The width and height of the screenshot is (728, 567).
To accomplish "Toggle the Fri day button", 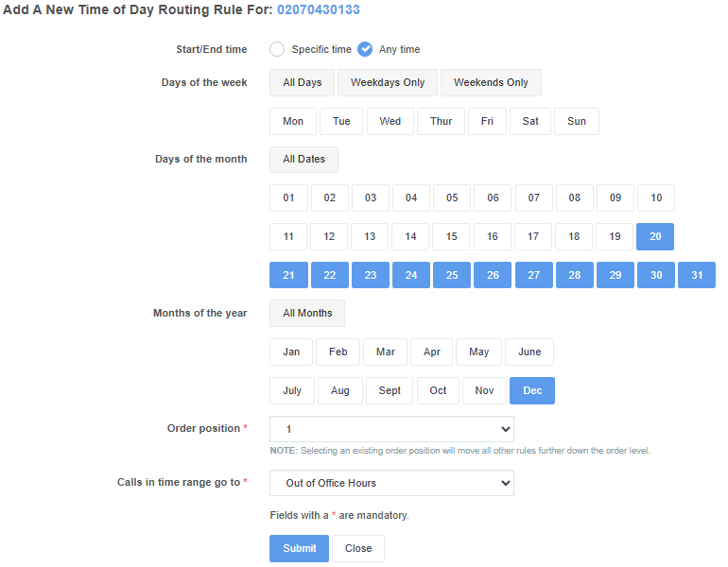I will pyautogui.click(x=487, y=122).
